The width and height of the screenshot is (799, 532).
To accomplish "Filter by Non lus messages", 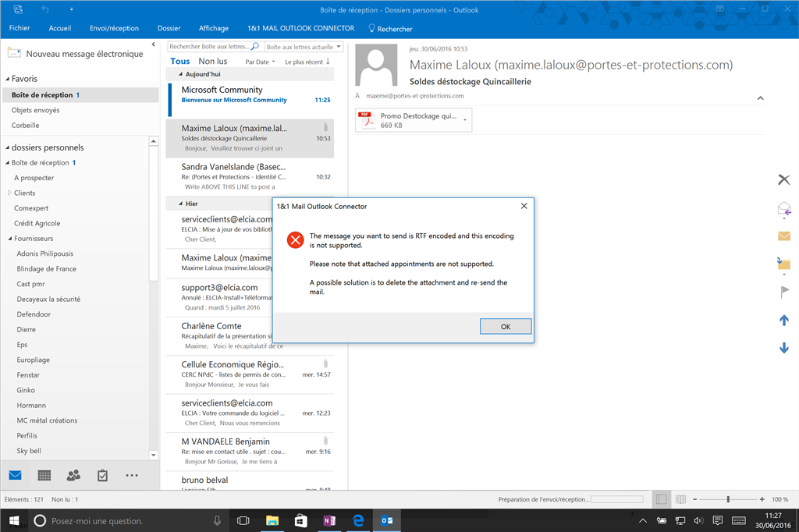I will (212, 61).
